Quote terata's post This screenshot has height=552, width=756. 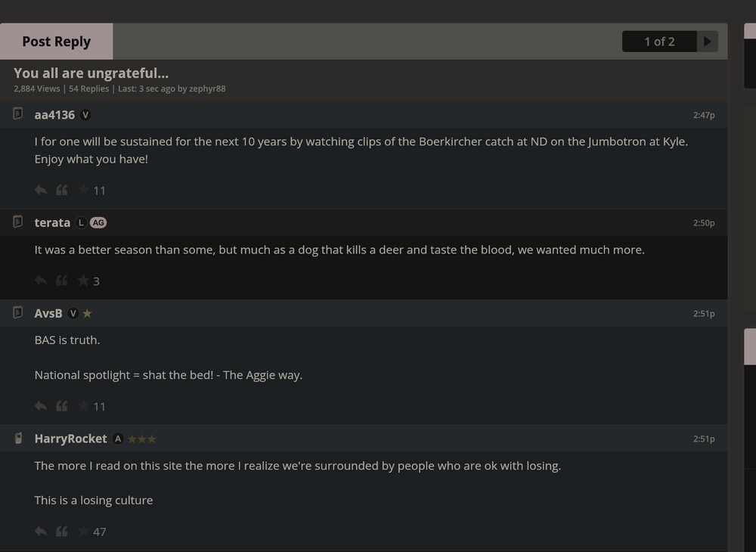click(x=61, y=280)
